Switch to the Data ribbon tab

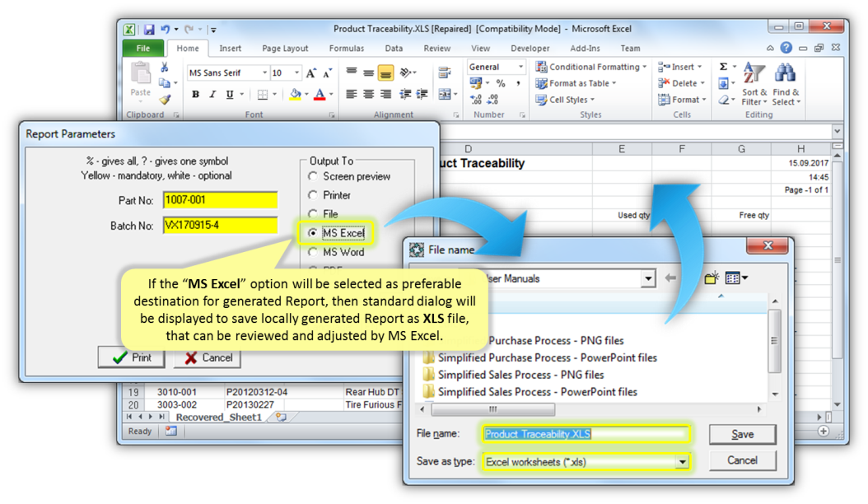click(394, 49)
